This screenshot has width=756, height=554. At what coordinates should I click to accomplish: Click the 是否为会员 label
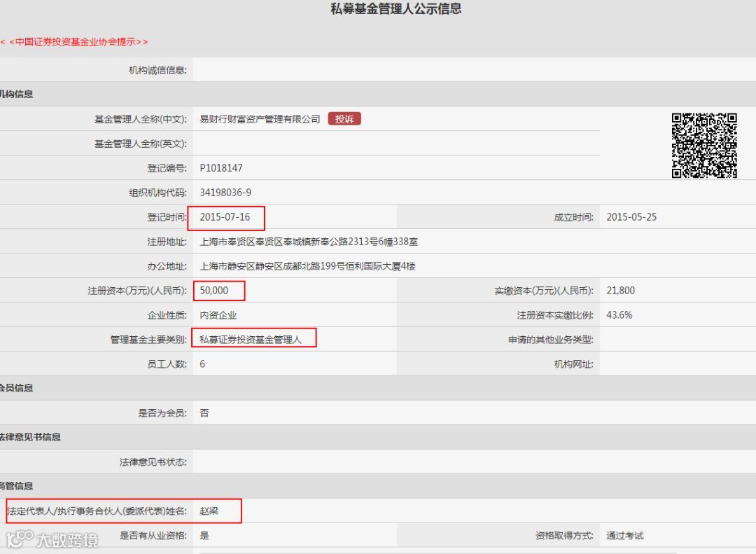tap(162, 413)
